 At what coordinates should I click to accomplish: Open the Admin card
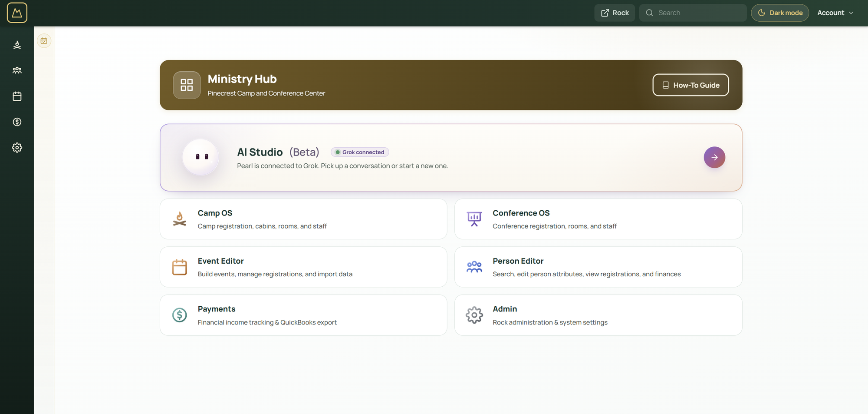(x=598, y=315)
